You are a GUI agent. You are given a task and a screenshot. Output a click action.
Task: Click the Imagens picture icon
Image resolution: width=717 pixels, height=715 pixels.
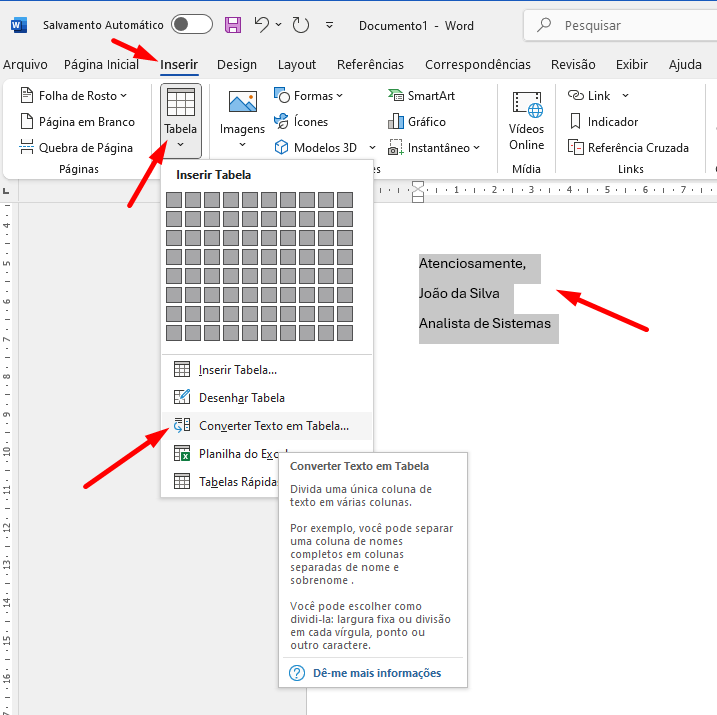pyautogui.click(x=242, y=102)
